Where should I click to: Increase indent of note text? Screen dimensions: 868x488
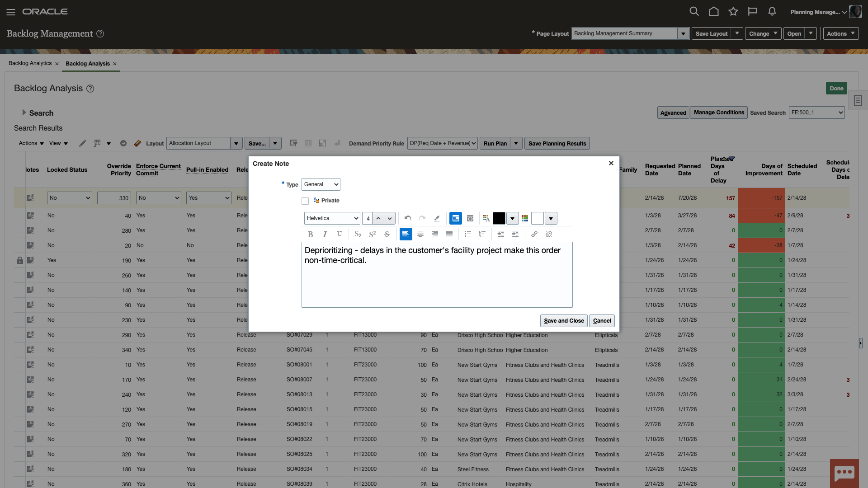click(x=515, y=234)
